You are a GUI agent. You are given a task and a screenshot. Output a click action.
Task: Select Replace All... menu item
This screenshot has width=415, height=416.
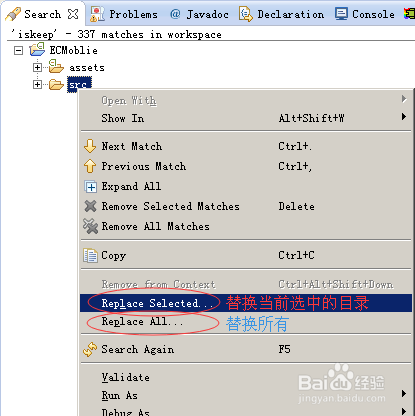246,321
